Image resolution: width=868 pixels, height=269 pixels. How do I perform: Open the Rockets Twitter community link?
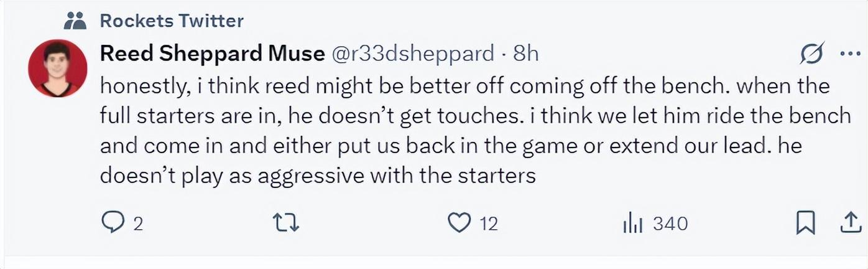click(x=172, y=21)
